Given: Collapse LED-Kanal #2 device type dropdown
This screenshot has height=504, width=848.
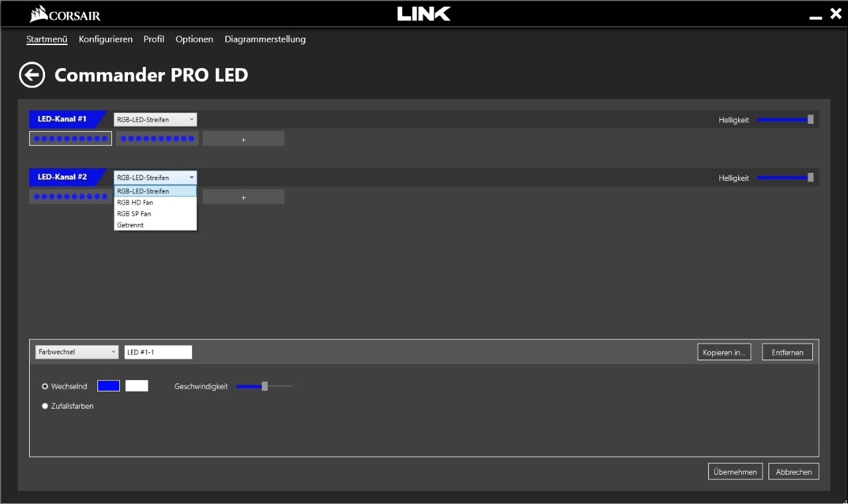Looking at the screenshot, I should coord(155,177).
